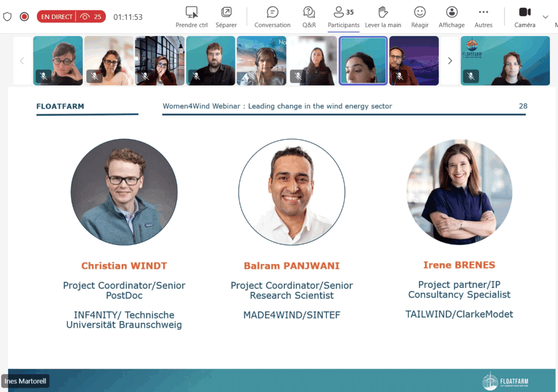The height and width of the screenshot is (392, 558).
Task: Open the Q&R panel
Action: coord(309,17)
